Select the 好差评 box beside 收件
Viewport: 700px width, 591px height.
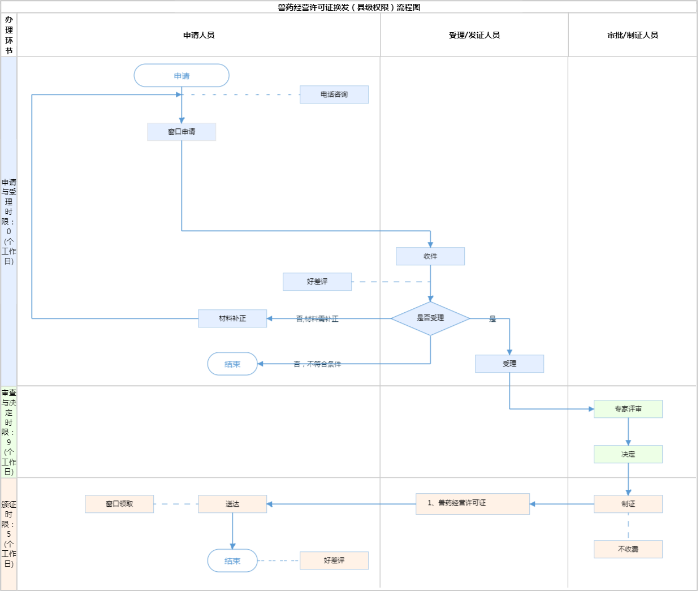click(x=317, y=282)
